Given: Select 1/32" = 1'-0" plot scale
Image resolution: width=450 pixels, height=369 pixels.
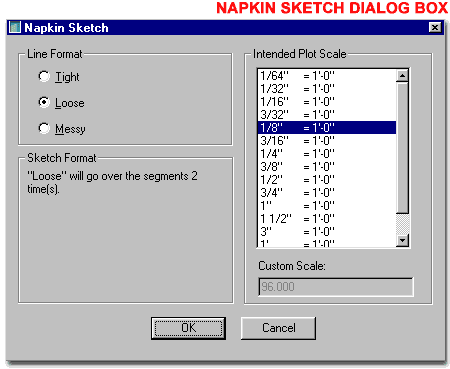Looking at the screenshot, I should click(x=327, y=89).
